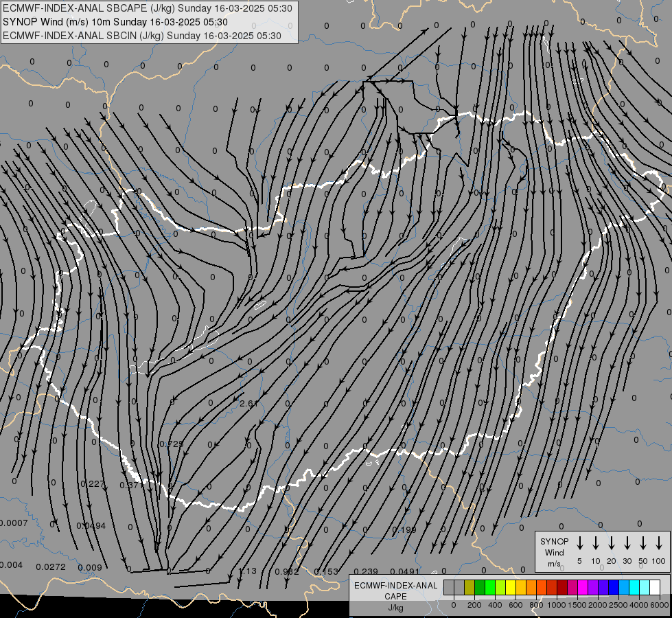
Task: Select the pure blue CAPE legend swatch
Action: click(614, 587)
